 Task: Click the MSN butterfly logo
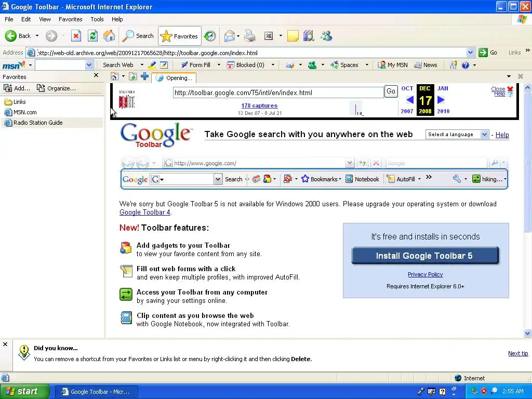click(x=14, y=65)
